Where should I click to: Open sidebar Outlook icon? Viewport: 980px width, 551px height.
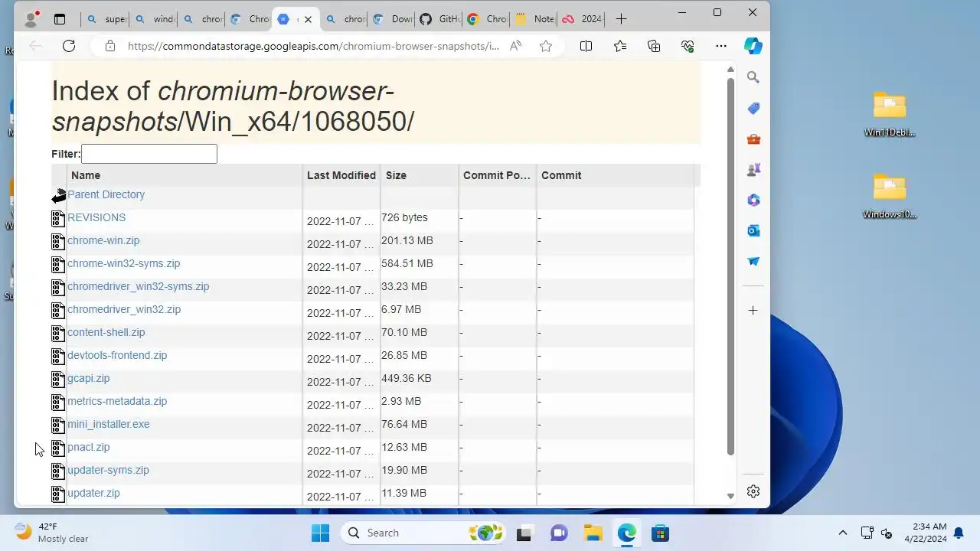(753, 230)
